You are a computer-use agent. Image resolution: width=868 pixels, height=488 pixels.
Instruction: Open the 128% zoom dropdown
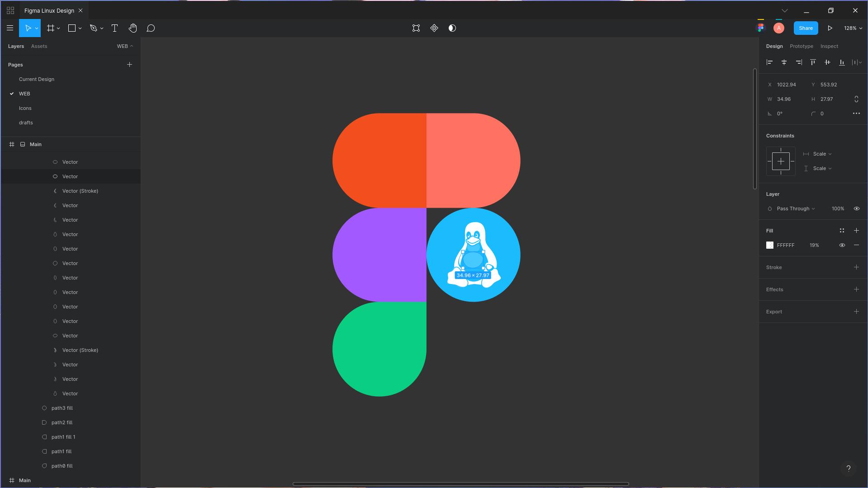[x=852, y=28]
